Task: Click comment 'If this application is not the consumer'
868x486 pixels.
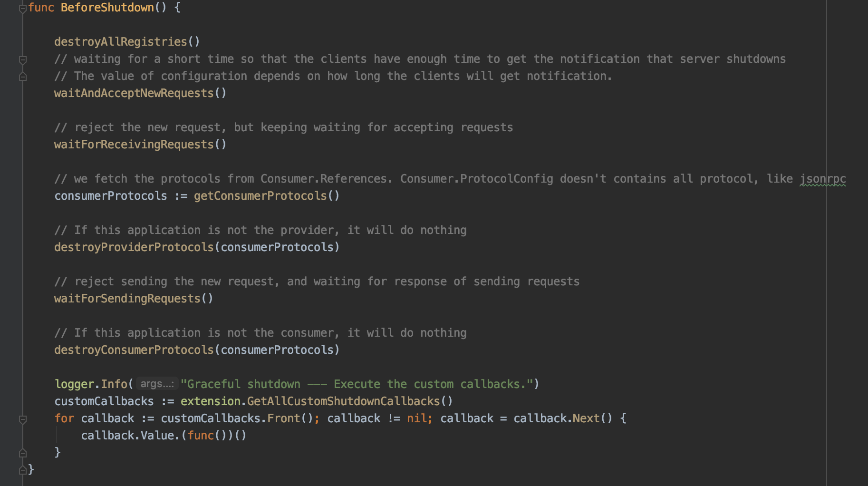Action: 260,333
